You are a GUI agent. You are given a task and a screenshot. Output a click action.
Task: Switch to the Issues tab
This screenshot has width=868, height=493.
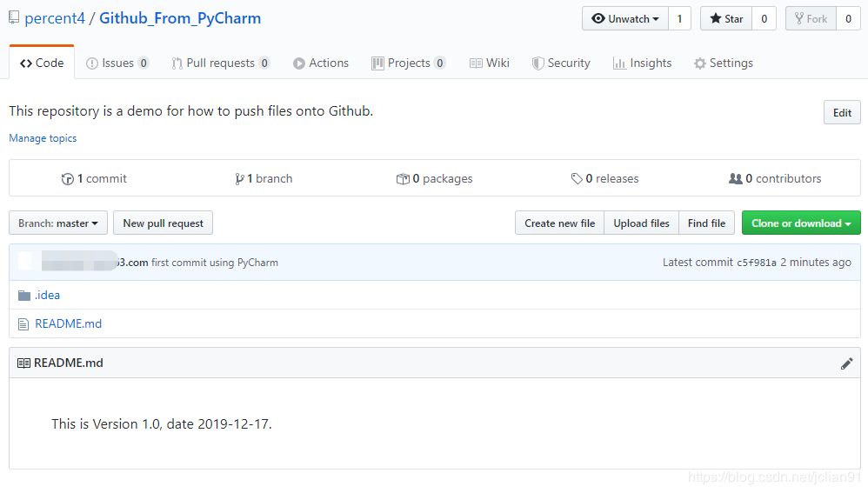click(x=117, y=63)
